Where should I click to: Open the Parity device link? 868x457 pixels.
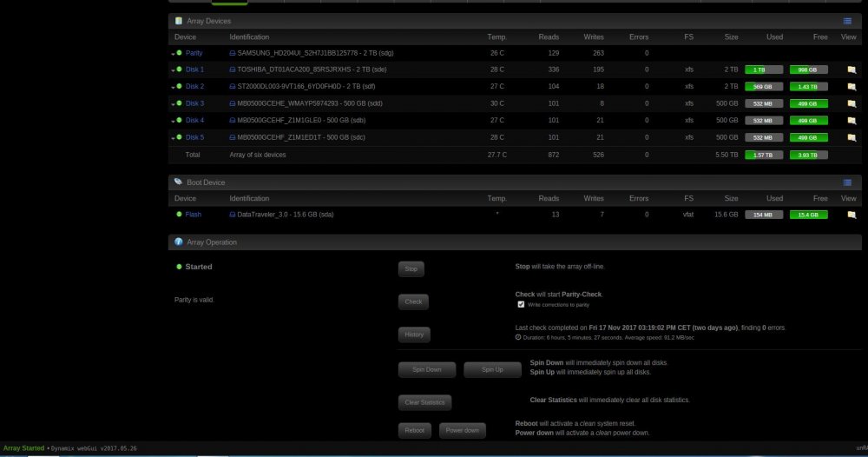(194, 53)
